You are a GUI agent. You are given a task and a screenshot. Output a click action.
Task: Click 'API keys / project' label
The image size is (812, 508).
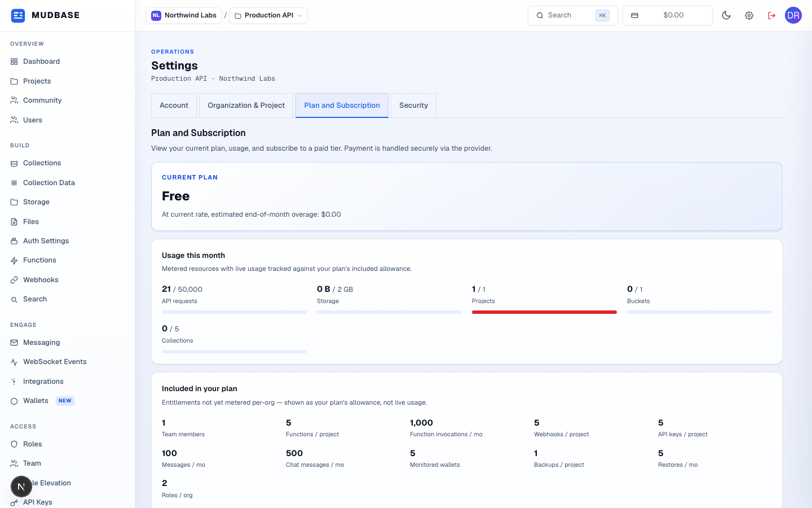[x=683, y=435]
